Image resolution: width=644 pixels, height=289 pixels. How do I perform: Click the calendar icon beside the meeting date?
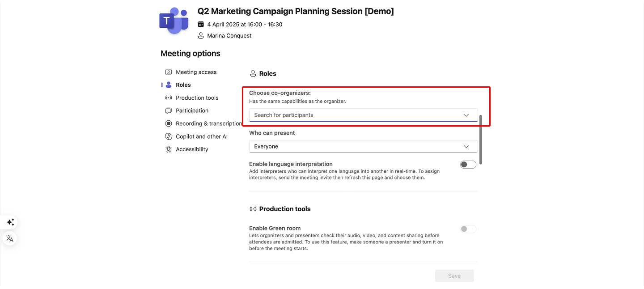tap(201, 25)
